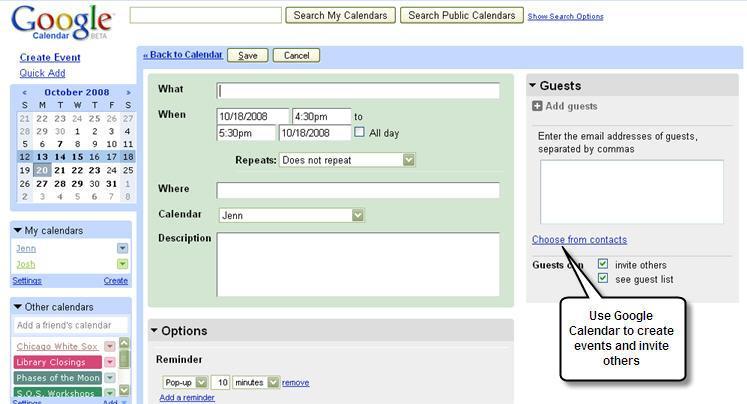
Task: Open the Jenn calendar color menu
Action: pyautogui.click(x=122, y=248)
